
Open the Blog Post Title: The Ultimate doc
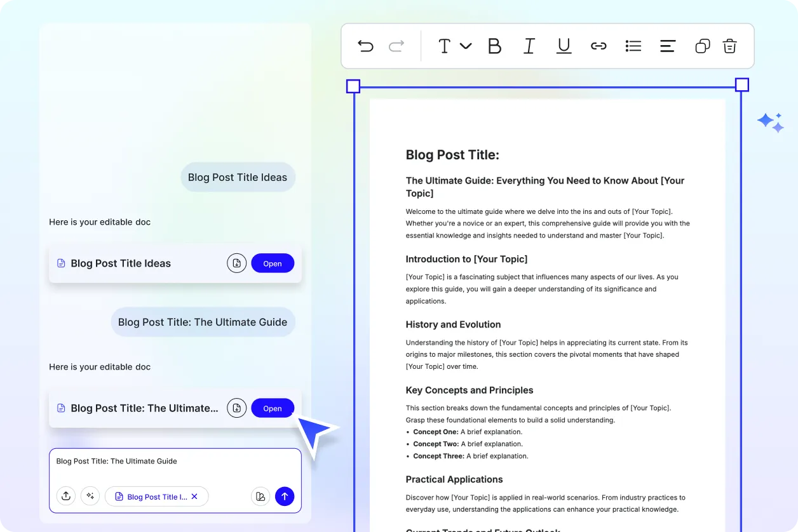point(273,408)
